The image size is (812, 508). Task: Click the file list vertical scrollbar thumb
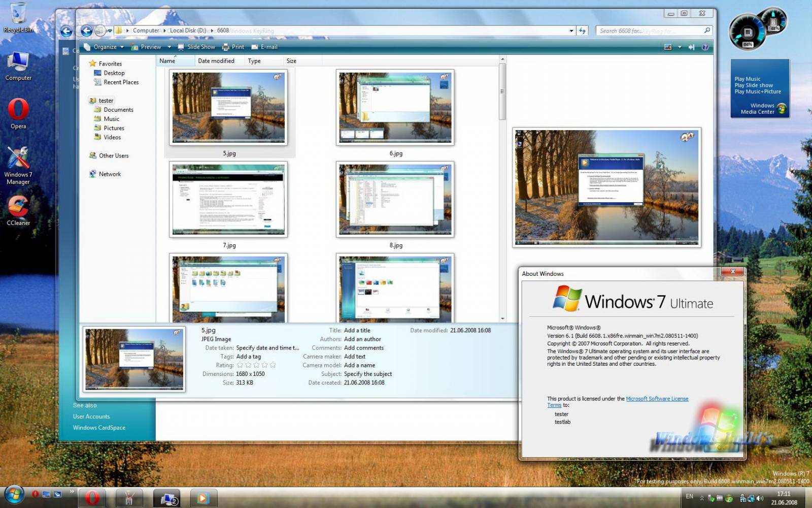(x=502, y=91)
